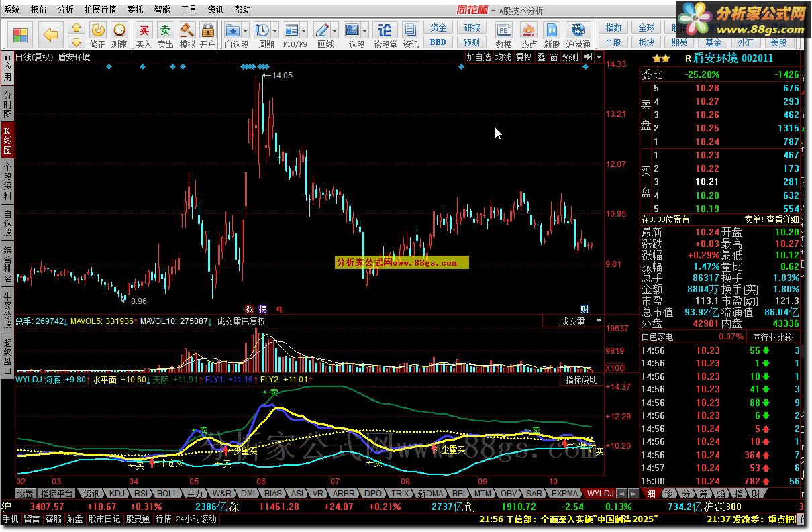This screenshot has width=812, height=532.
Task: Click the 财 marker on the K-line chart
Action: pos(585,309)
